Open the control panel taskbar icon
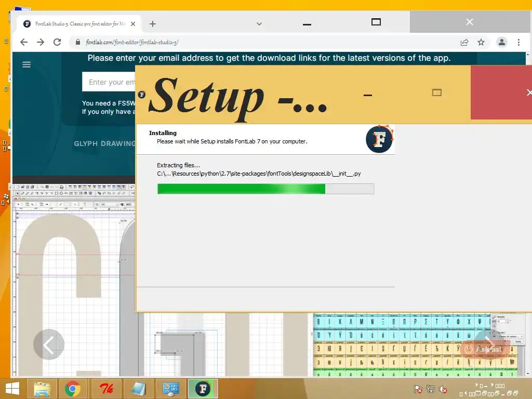 click(x=170, y=389)
